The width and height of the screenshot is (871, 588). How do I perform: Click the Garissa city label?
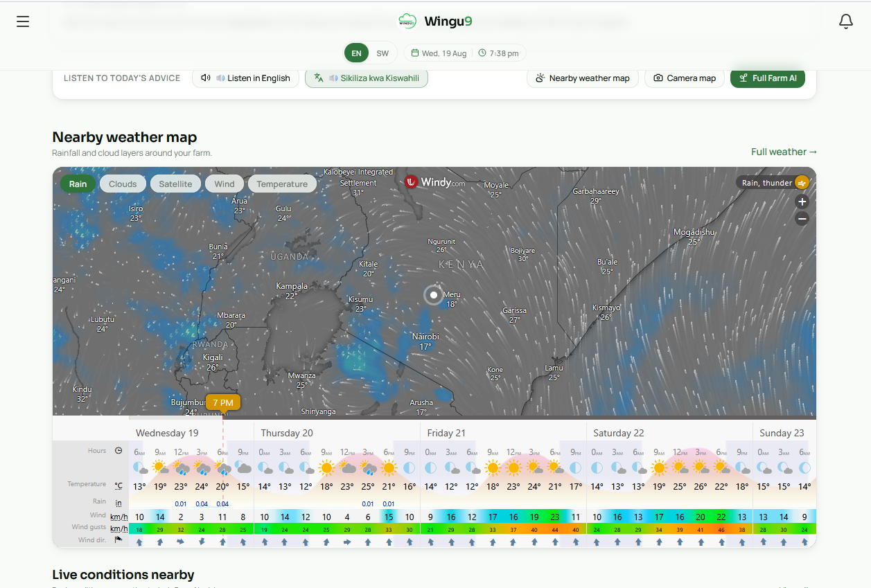tap(514, 310)
